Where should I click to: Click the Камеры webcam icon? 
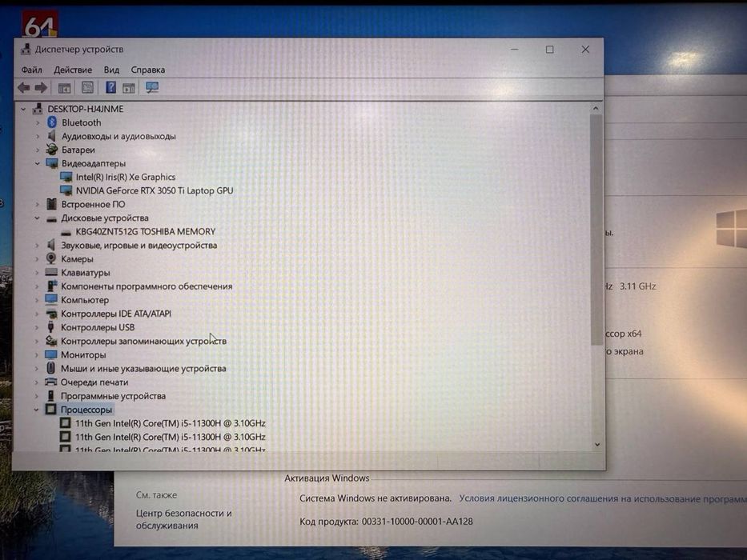pyautogui.click(x=51, y=258)
